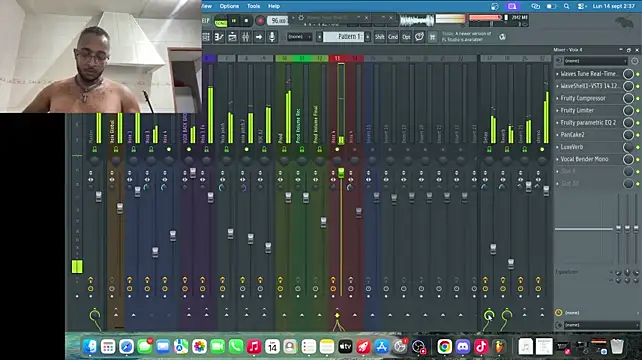Click the right arrow toolbar icon

point(259,37)
